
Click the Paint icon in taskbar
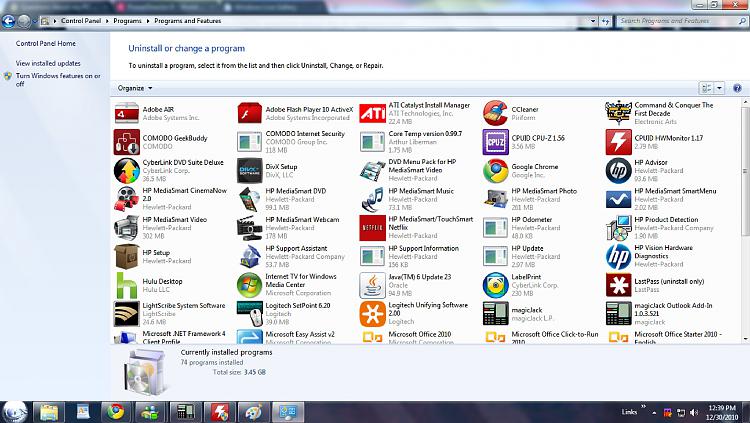pos(254,412)
